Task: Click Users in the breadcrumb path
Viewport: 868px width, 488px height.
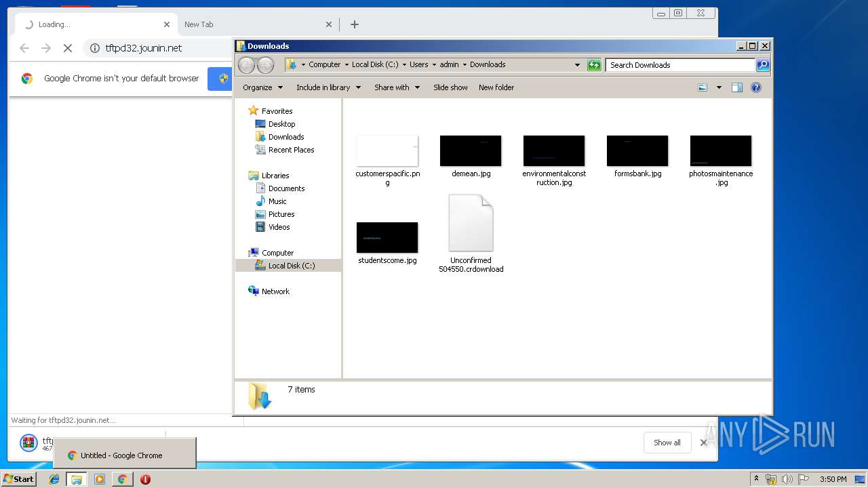Action: click(x=418, y=65)
